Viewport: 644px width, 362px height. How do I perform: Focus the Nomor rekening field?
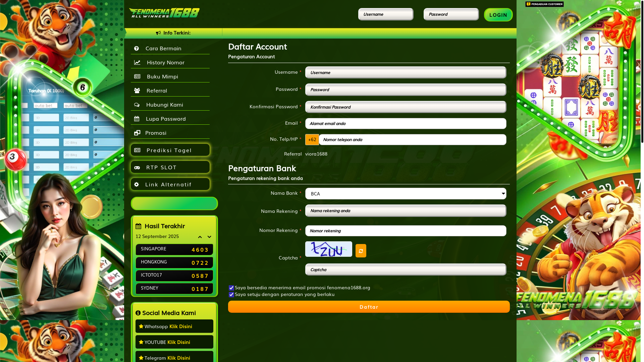pyautogui.click(x=406, y=231)
